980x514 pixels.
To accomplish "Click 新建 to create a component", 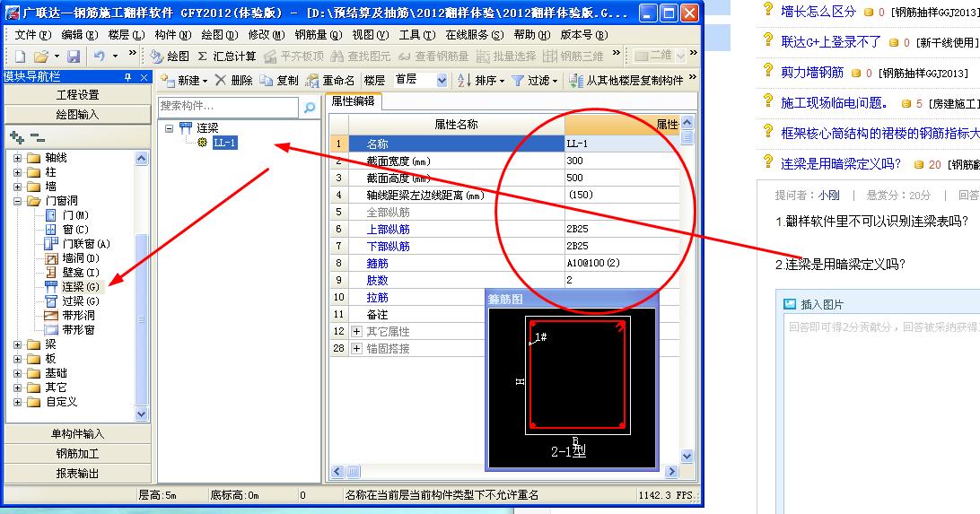I will coord(184,80).
